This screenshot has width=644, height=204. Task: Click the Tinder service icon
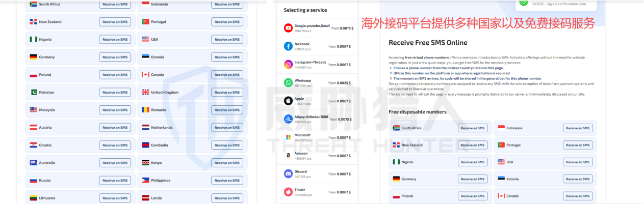(288, 192)
